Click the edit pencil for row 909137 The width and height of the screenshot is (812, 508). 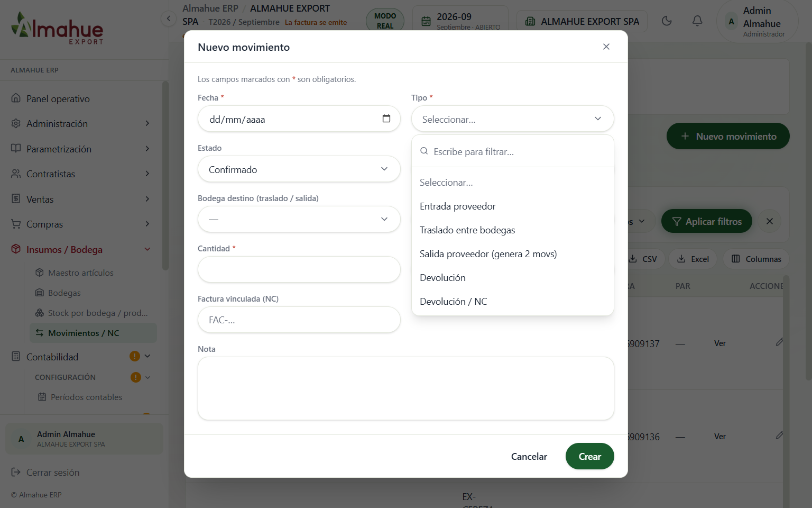(x=779, y=342)
